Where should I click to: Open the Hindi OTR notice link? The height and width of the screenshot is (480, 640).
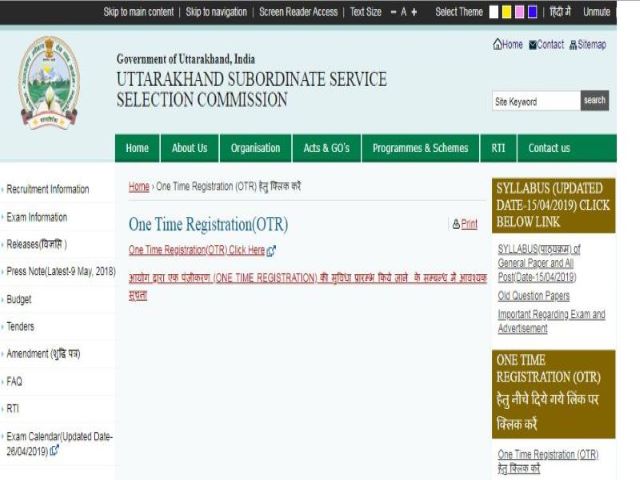pyautogui.click(x=308, y=287)
